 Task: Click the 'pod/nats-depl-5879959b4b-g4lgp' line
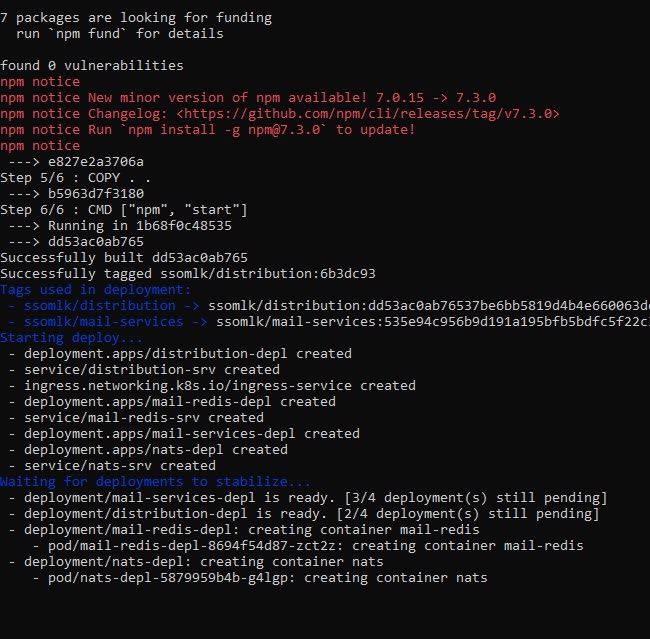click(260, 578)
